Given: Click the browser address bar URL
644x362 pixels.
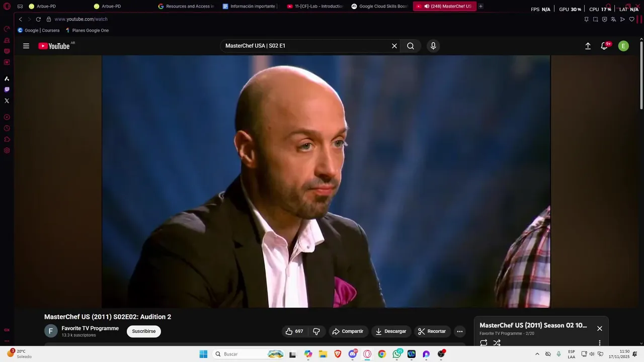Looking at the screenshot, I should tap(81, 19).
